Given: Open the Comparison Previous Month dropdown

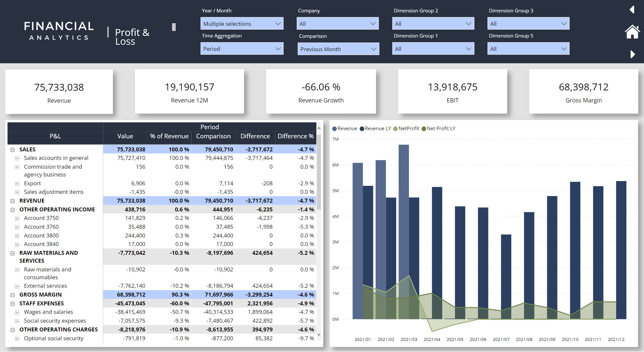Looking at the screenshot, I should pyautogui.click(x=338, y=49).
